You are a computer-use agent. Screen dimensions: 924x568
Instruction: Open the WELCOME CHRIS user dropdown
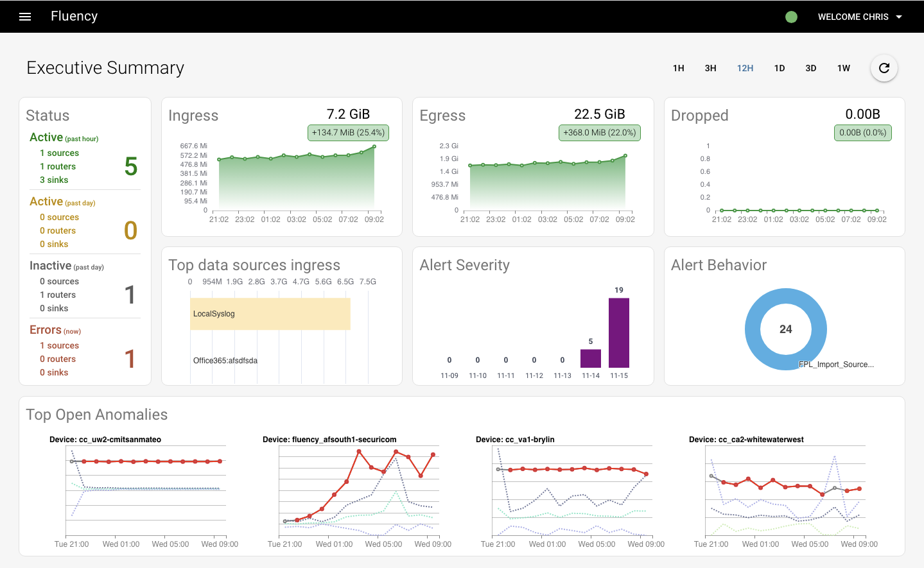(860, 17)
